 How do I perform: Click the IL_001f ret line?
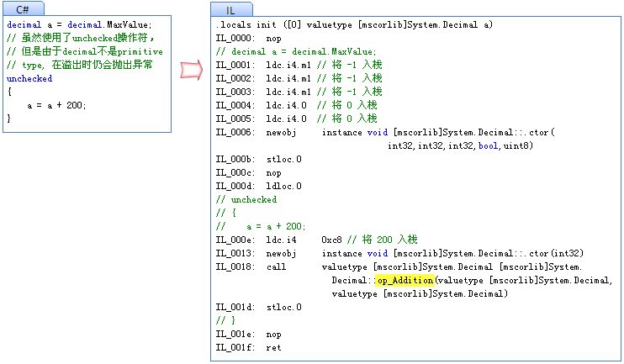click(x=249, y=348)
